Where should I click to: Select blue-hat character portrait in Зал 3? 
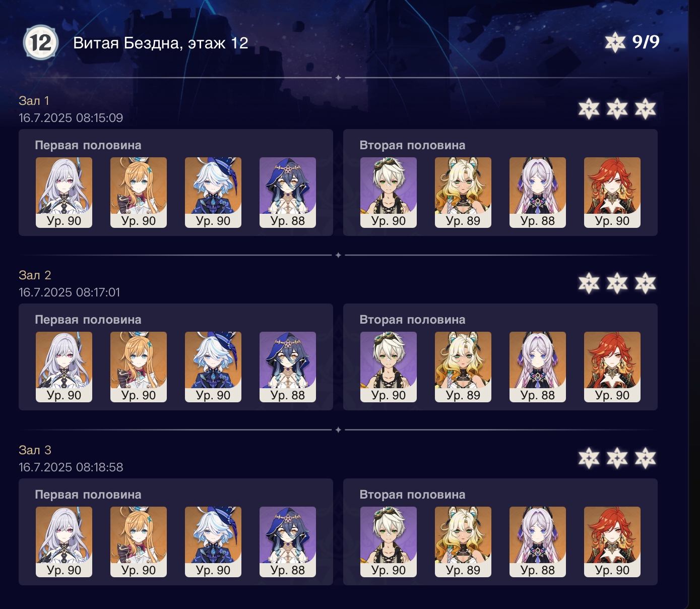pos(213,542)
